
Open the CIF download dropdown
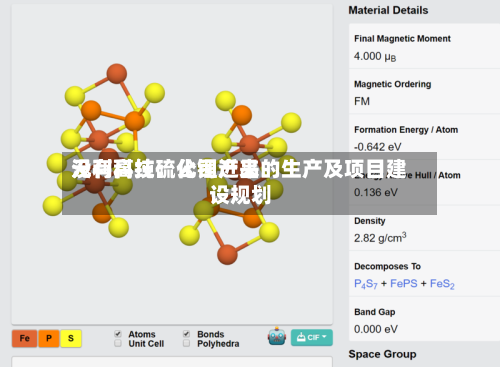coord(312,337)
